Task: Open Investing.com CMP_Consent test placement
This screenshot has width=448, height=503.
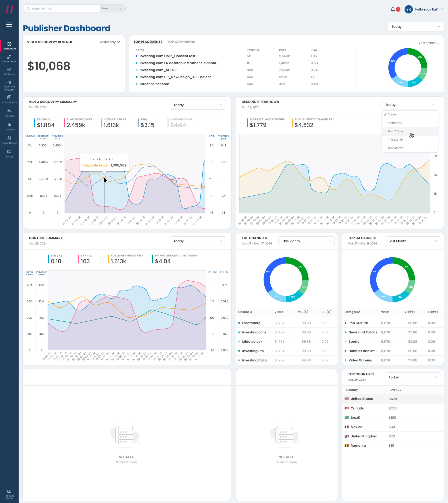Action: 167,56
